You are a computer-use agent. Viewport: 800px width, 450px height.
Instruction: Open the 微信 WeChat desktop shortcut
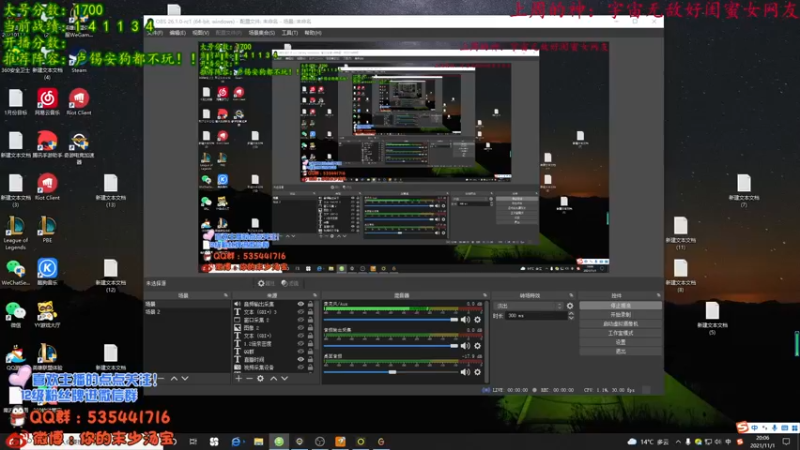pos(15,314)
